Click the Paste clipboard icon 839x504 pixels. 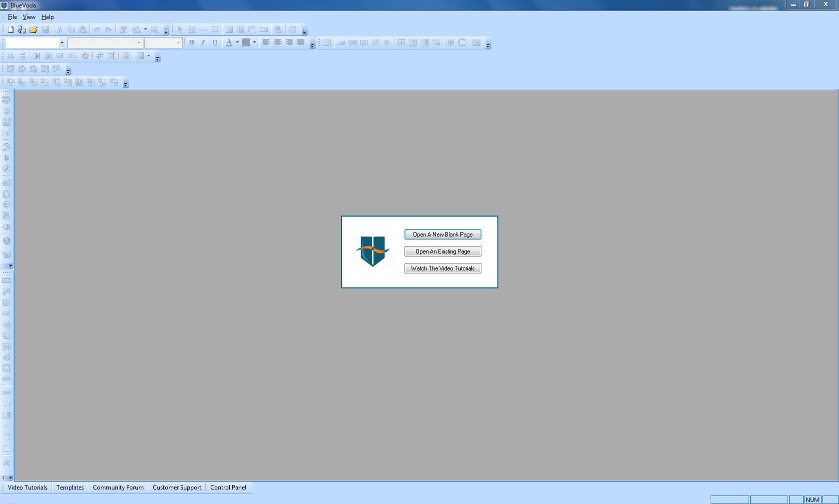[83, 29]
